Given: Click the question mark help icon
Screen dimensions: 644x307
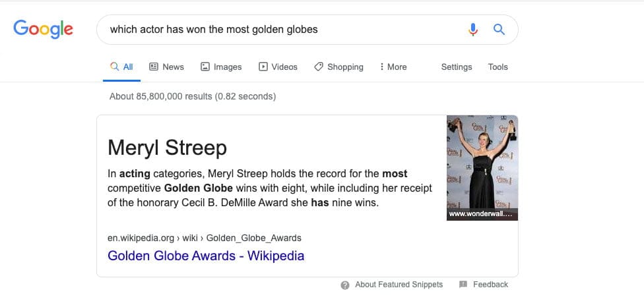Looking at the screenshot, I should (x=345, y=285).
